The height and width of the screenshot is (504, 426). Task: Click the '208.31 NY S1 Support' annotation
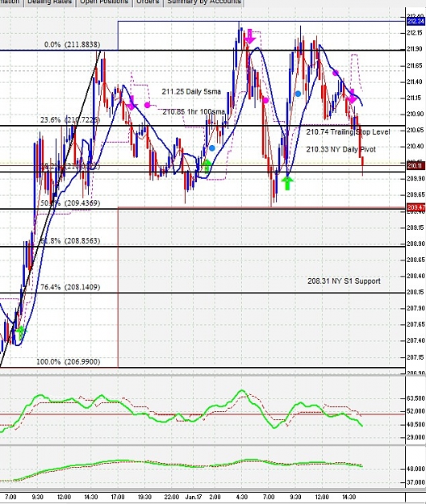click(x=344, y=281)
